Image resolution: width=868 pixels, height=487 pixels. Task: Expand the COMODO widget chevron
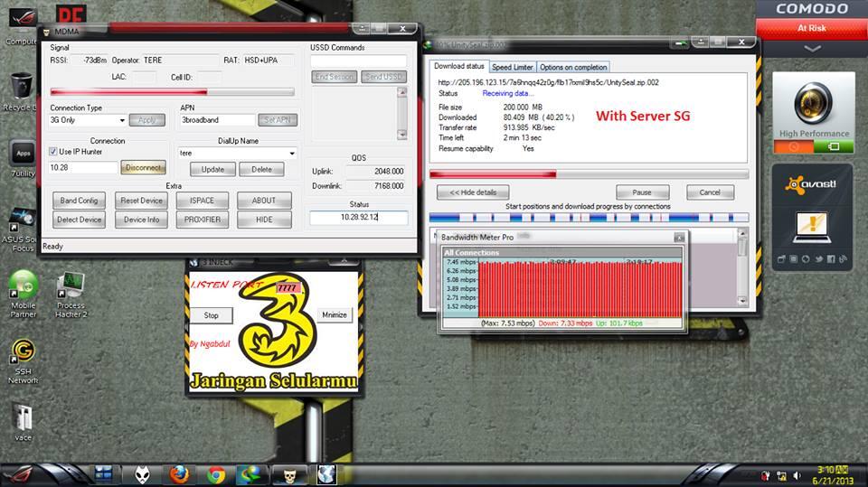812,49
